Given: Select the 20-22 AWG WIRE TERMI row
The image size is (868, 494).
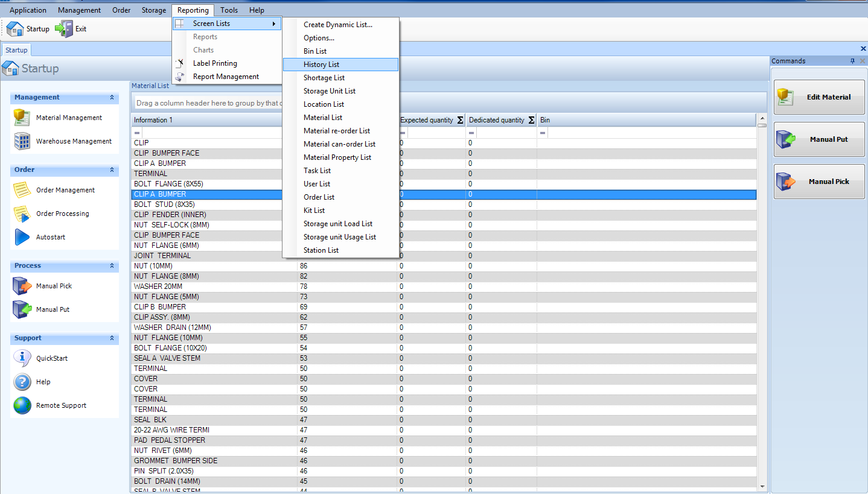Looking at the screenshot, I should [444, 430].
